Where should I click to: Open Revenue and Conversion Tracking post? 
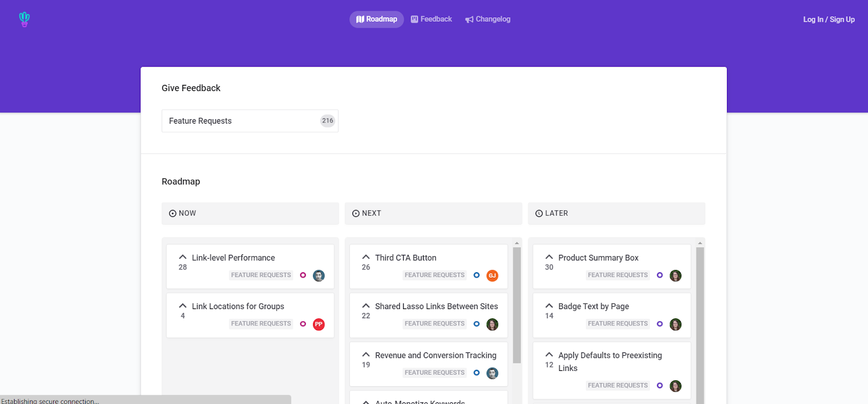point(436,356)
